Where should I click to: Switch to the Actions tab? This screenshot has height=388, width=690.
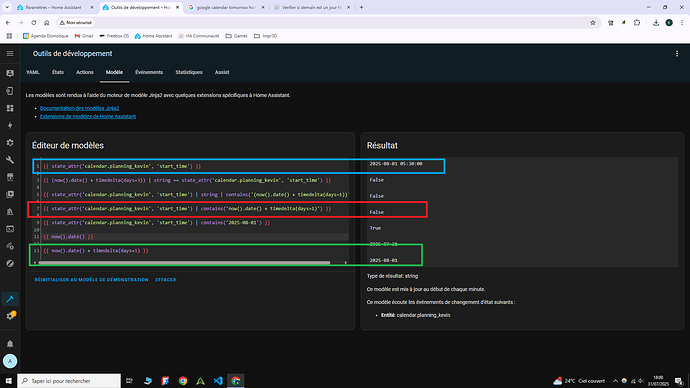point(84,72)
